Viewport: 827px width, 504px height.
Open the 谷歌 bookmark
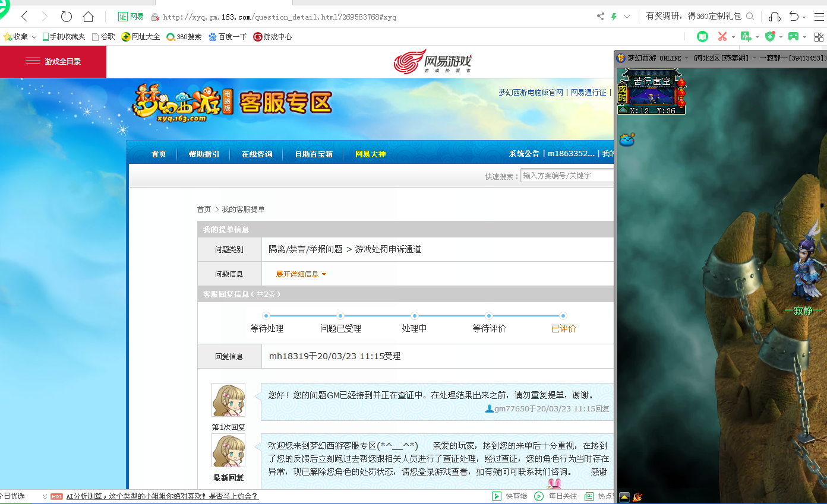click(x=103, y=37)
